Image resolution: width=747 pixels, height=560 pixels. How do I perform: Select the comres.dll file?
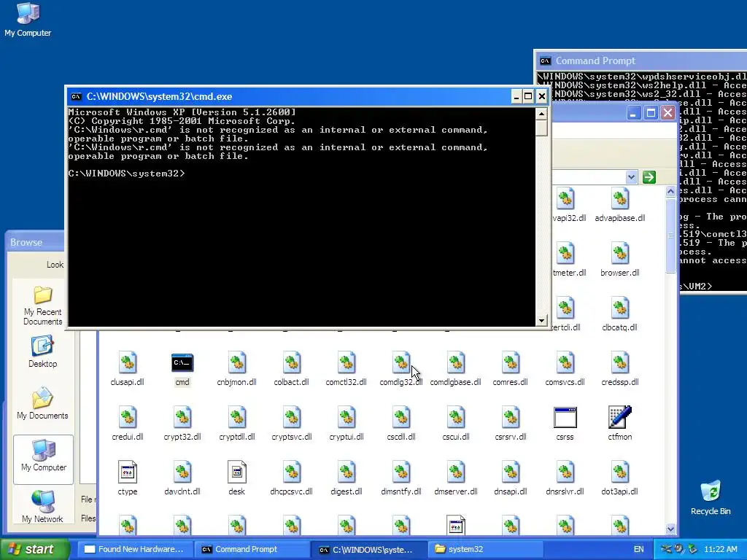pos(510,370)
